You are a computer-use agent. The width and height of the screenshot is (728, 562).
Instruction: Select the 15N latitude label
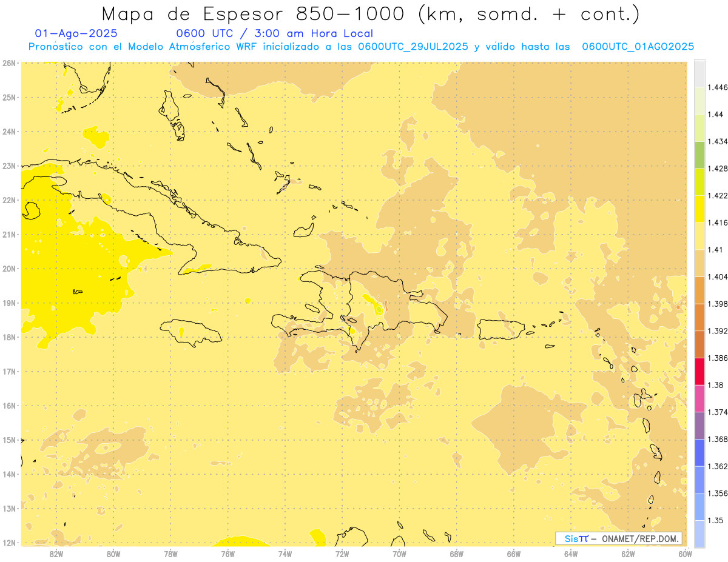tap(8, 440)
